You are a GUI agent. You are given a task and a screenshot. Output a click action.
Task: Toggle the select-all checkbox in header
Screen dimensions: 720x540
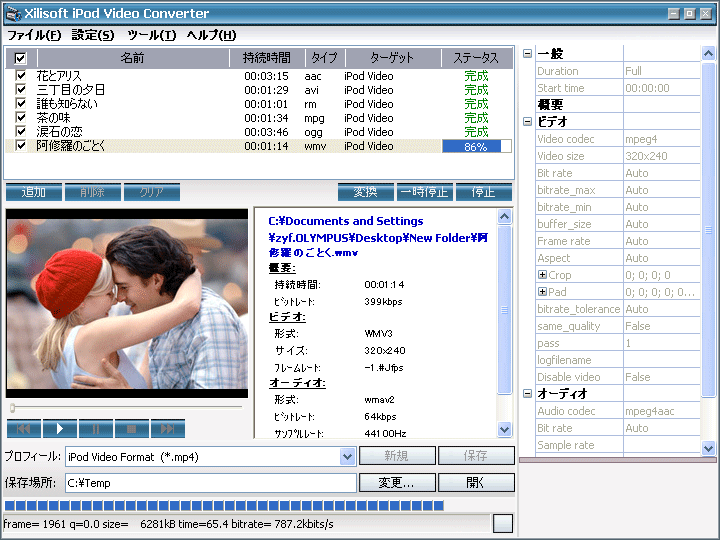point(21,58)
